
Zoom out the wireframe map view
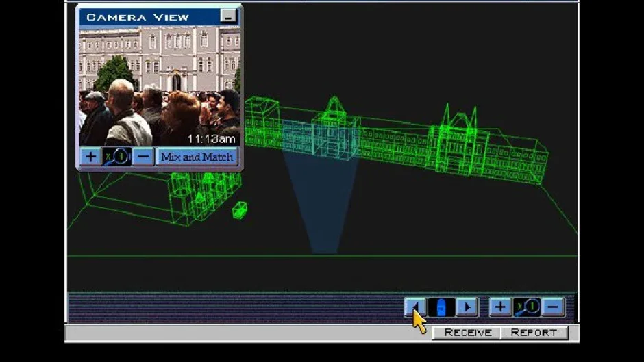[x=554, y=307]
